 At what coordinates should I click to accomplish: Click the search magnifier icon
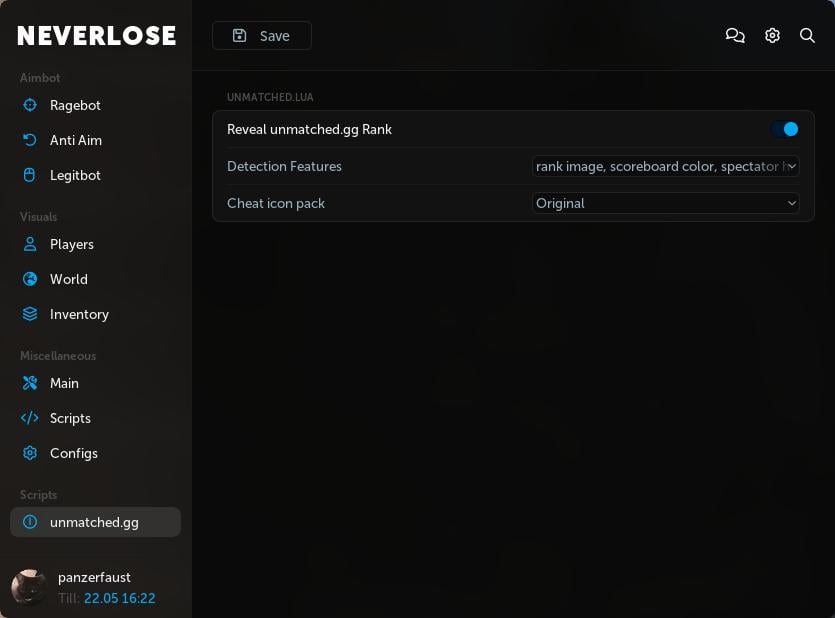pyautogui.click(x=807, y=35)
